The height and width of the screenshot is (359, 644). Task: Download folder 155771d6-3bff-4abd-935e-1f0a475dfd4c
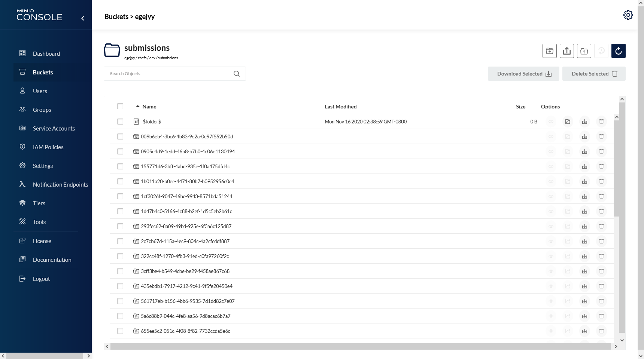pyautogui.click(x=584, y=166)
